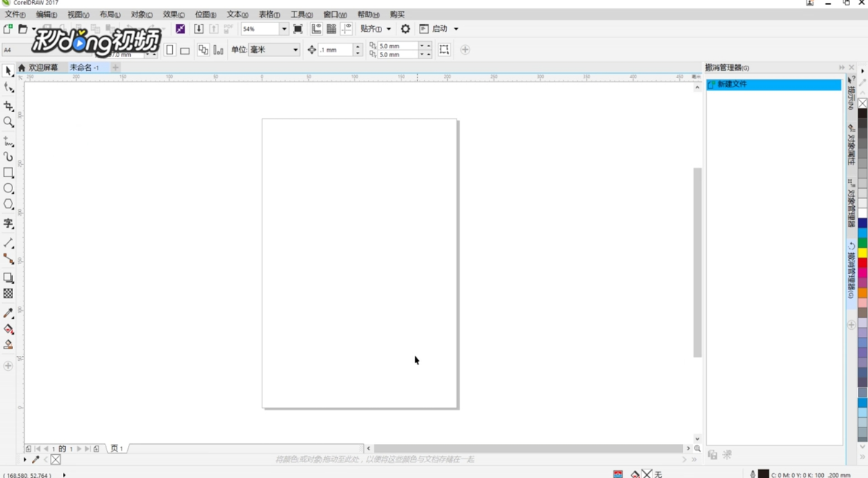Select the Text tool
The width and height of the screenshot is (868, 478).
(8, 223)
